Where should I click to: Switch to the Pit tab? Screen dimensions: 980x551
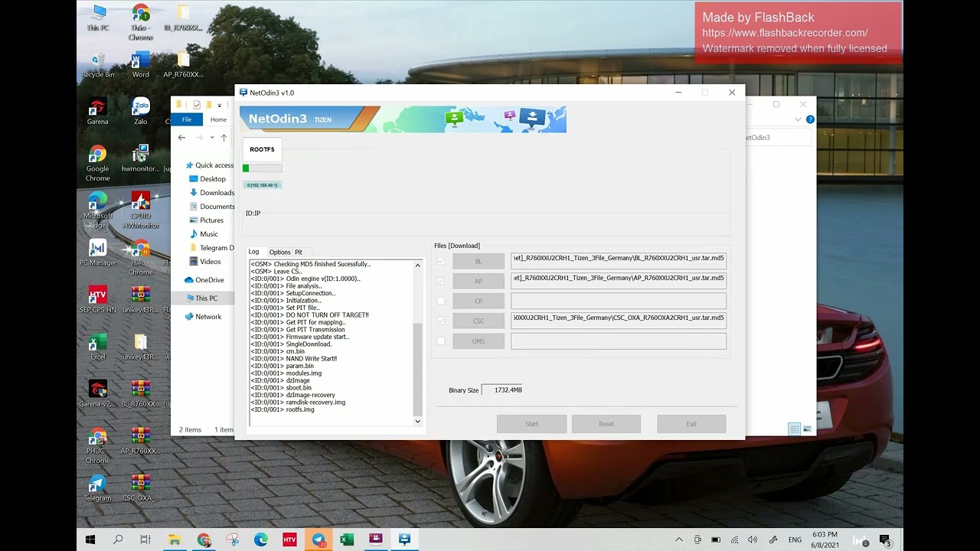click(299, 252)
